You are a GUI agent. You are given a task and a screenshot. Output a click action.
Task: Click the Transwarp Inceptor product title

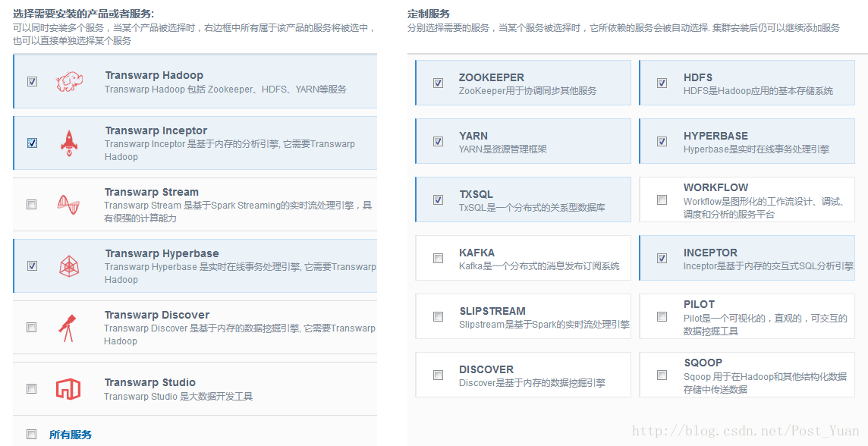[x=156, y=130]
